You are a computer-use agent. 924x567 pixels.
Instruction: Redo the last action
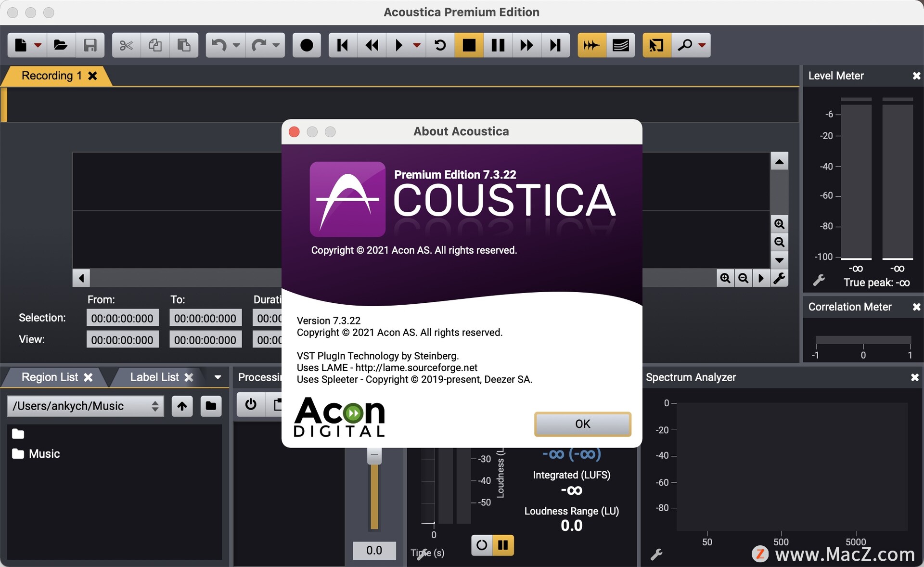259,45
